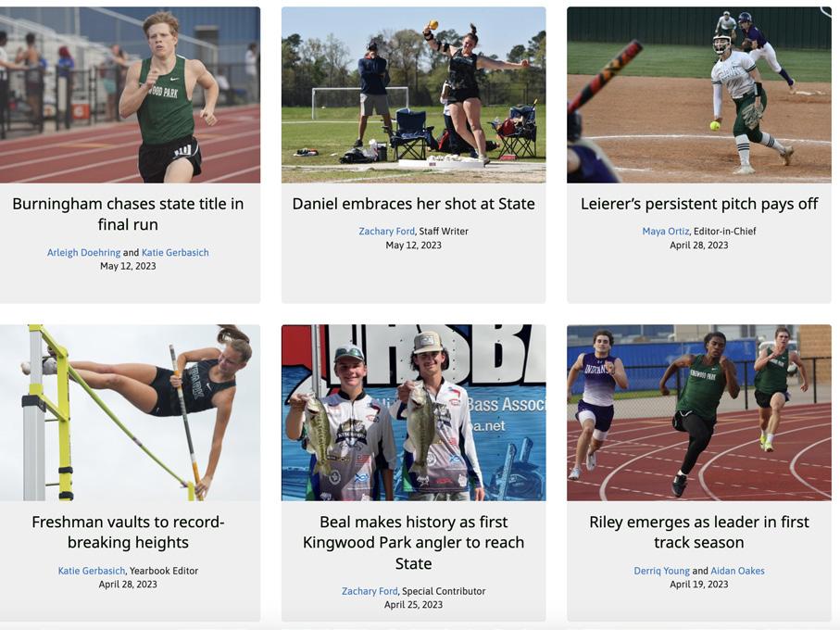The width and height of the screenshot is (840, 630).
Task: View Aidan Oakes' author page
Action: click(x=738, y=571)
